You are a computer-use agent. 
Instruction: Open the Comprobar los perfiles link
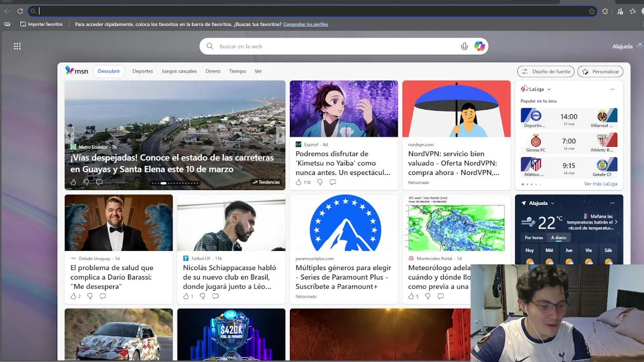[305, 24]
